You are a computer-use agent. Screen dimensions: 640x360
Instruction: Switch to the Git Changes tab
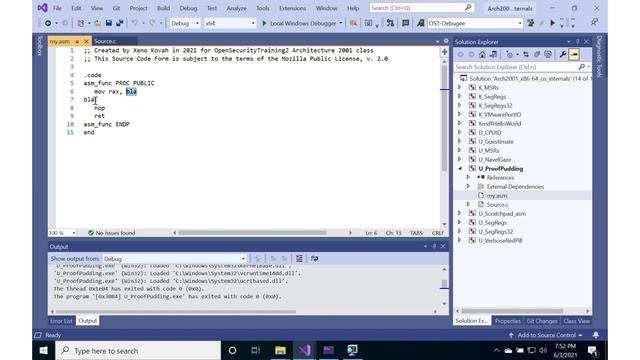pyautogui.click(x=542, y=321)
